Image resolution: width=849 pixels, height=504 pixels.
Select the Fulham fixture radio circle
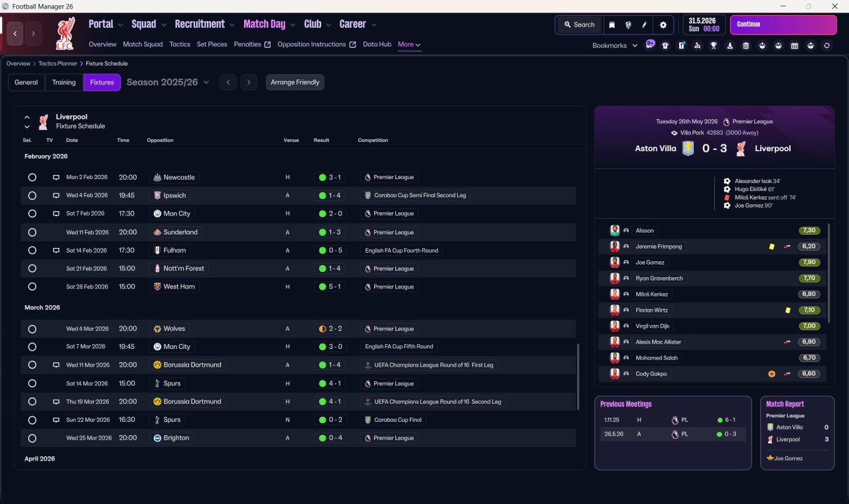pos(32,251)
